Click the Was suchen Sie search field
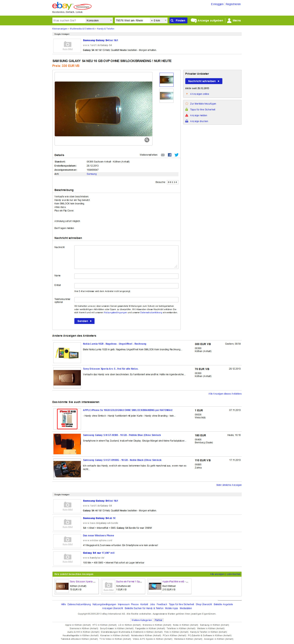Screen dimensions: 294x644 [69, 20]
